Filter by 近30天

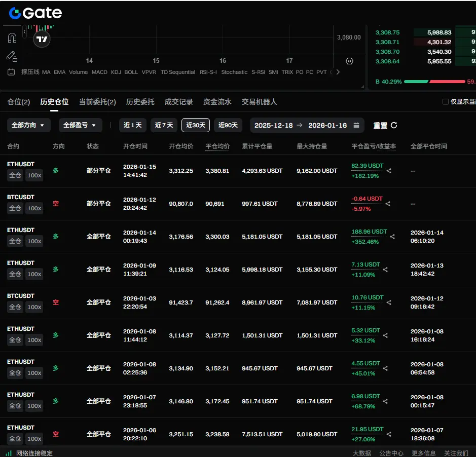click(196, 125)
